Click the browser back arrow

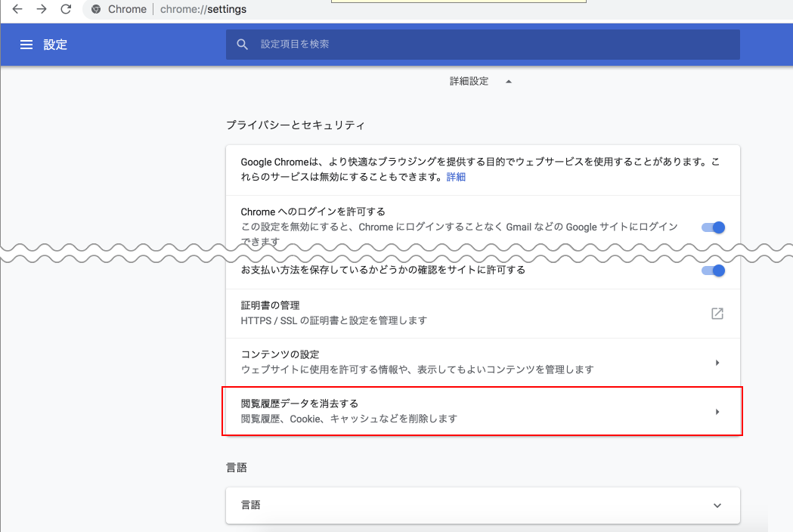click(x=17, y=9)
